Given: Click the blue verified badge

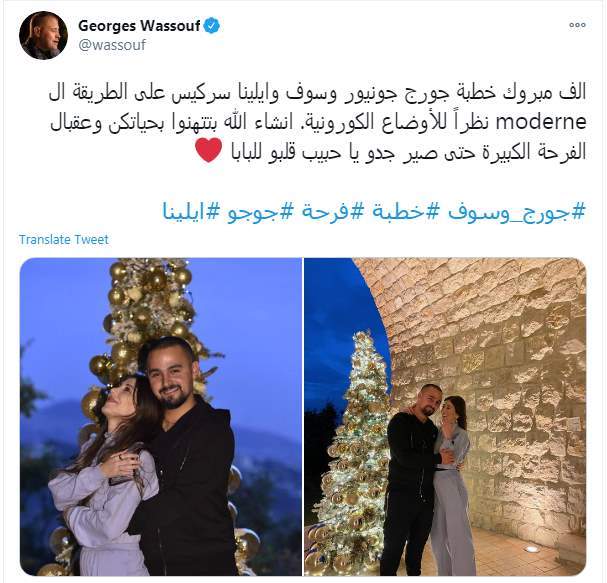Looking at the screenshot, I should click(212, 26).
